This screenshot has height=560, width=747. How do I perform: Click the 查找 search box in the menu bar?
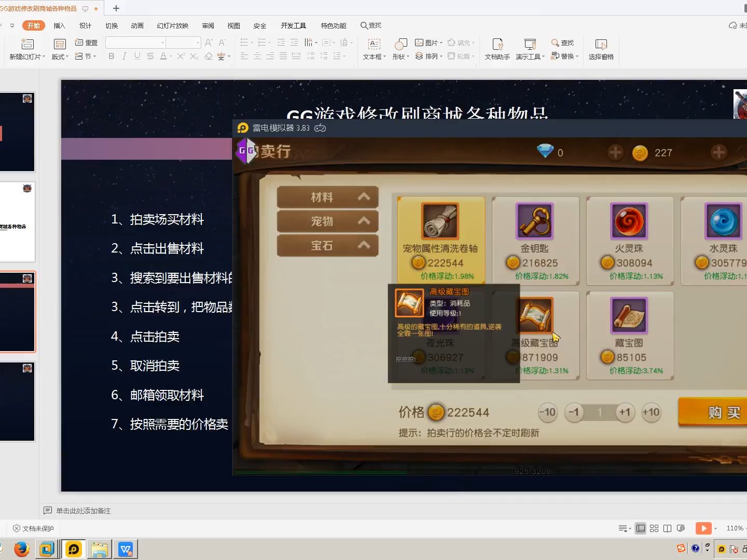(x=371, y=25)
